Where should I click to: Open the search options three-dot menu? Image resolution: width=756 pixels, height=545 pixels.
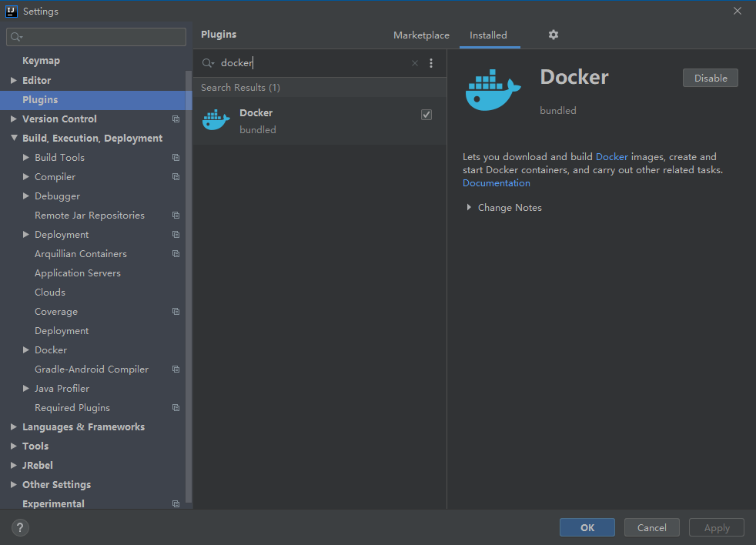pyautogui.click(x=431, y=63)
